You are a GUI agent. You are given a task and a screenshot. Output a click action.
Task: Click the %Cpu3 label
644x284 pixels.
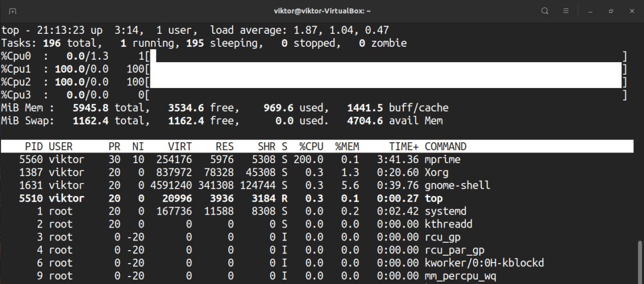16,95
